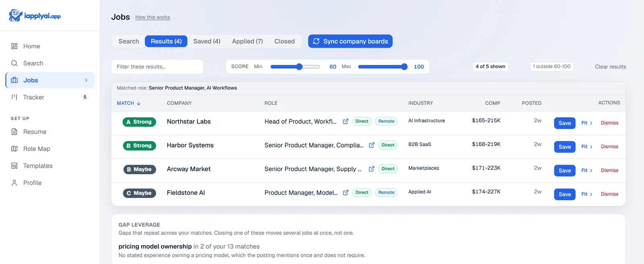Screen dimensions: 644x264
Task: Click the iapplyai.app logo
Action: click(x=35, y=16)
